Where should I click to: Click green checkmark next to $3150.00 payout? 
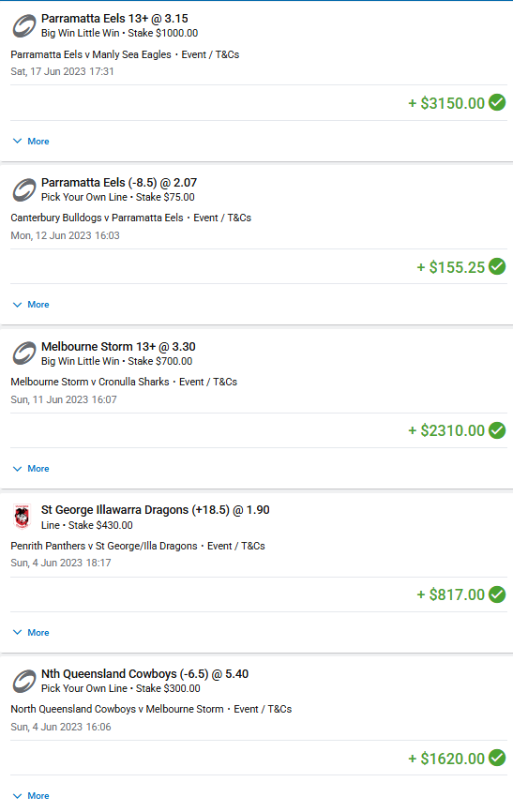[497, 102]
